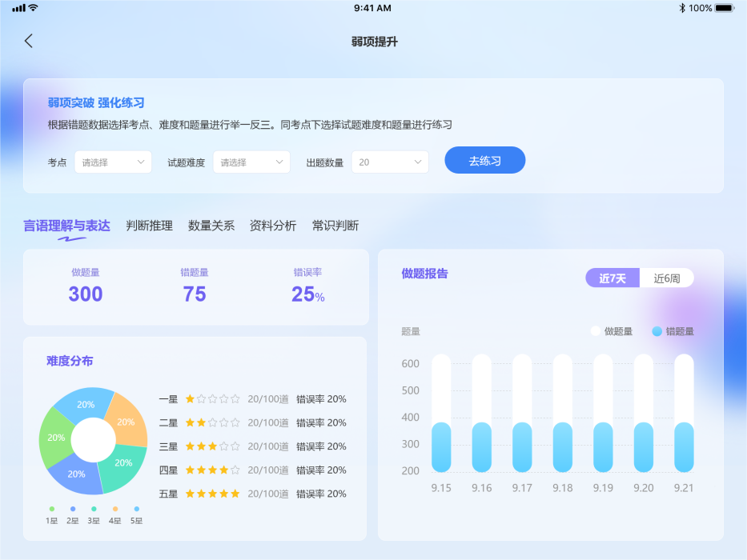The image size is (747, 560).
Task: Switch to the 数量关系 tab
Action: pos(211,226)
